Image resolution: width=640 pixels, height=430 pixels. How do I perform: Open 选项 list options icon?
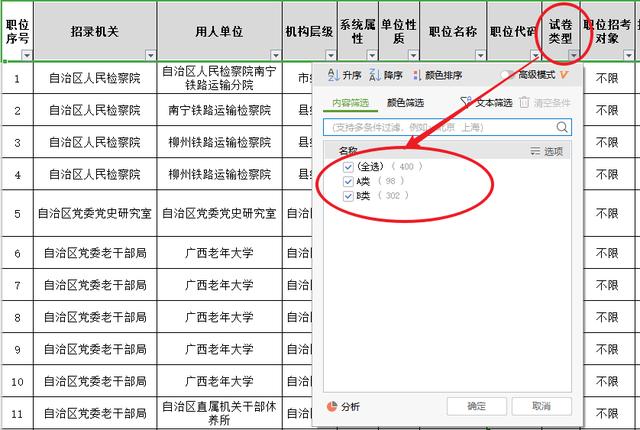point(535,151)
